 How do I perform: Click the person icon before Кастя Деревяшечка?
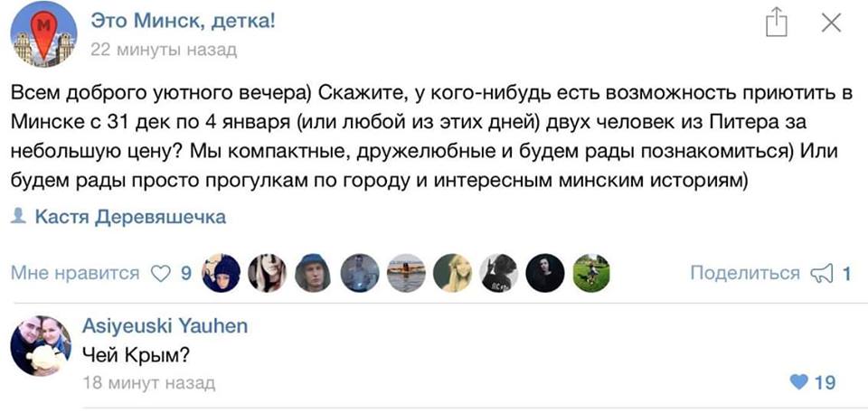click(x=19, y=217)
